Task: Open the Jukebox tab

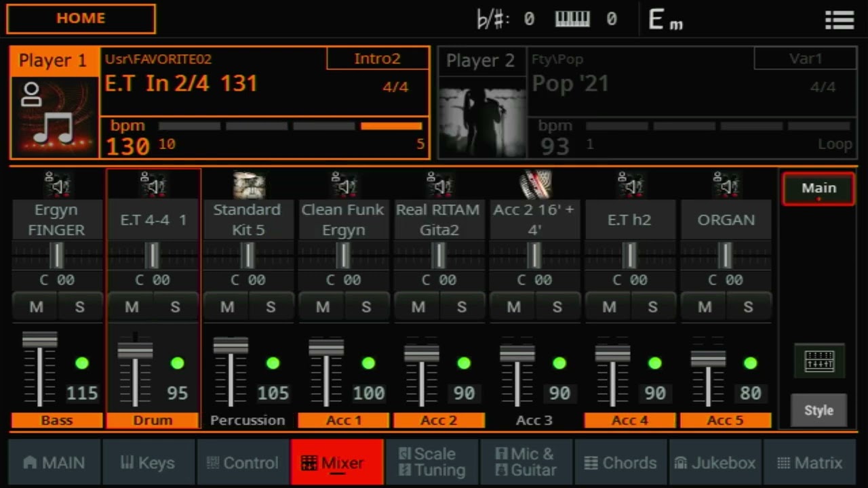Action: pos(715,462)
